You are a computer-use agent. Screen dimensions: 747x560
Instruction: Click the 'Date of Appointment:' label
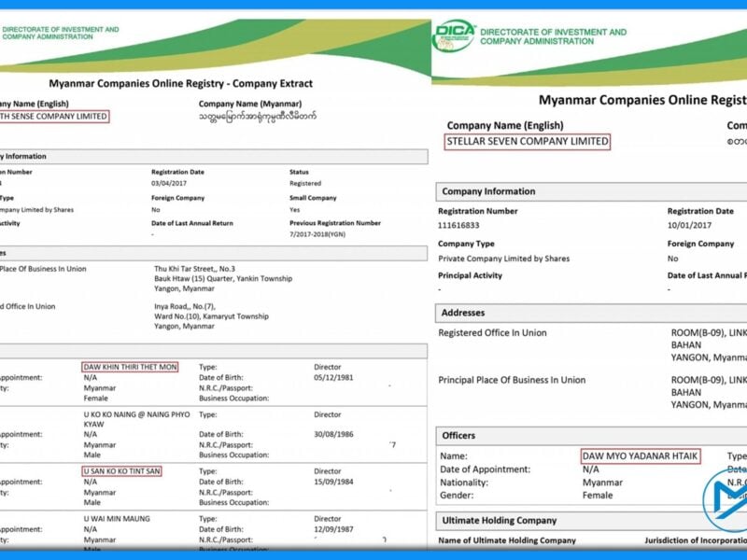(x=485, y=469)
